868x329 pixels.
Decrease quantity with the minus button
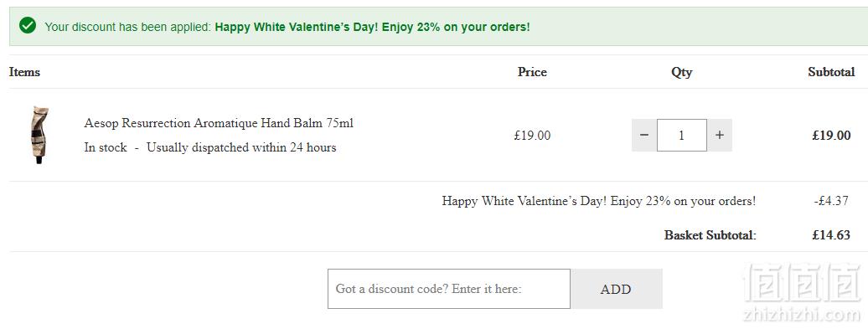coord(644,135)
